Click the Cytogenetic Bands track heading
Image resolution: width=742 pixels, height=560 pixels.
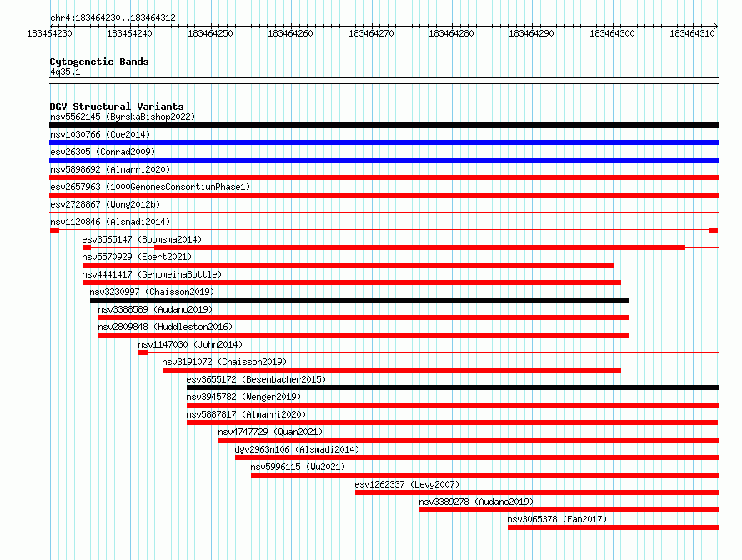tap(99, 62)
